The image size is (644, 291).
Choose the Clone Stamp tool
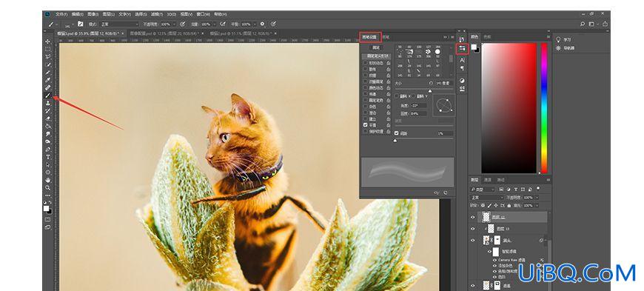tap(48, 103)
